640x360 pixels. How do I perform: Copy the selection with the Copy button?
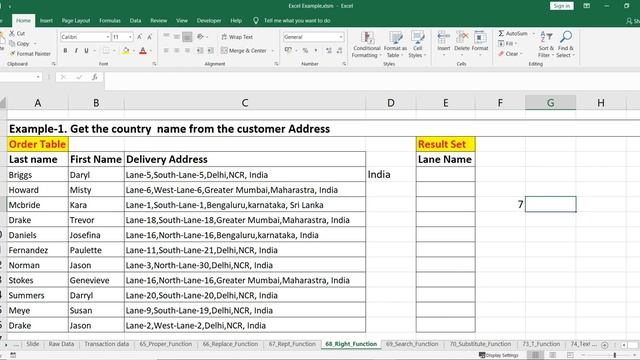pos(20,44)
